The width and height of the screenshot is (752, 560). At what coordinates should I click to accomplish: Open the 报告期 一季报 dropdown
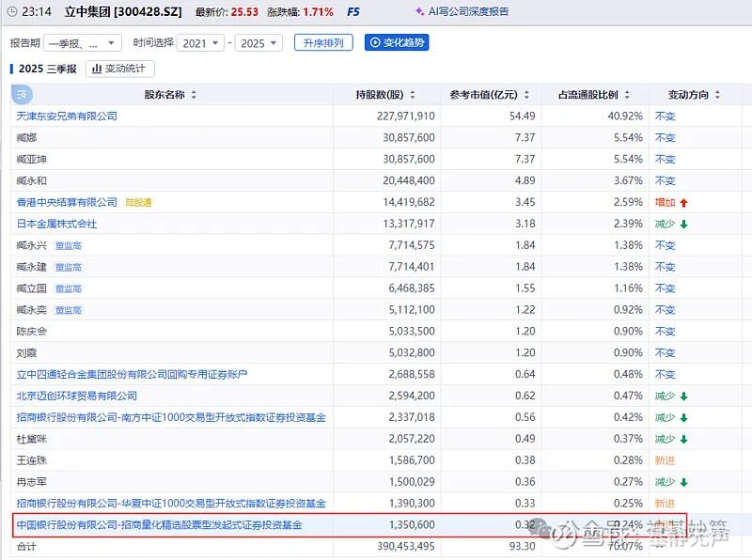[x=86, y=42]
